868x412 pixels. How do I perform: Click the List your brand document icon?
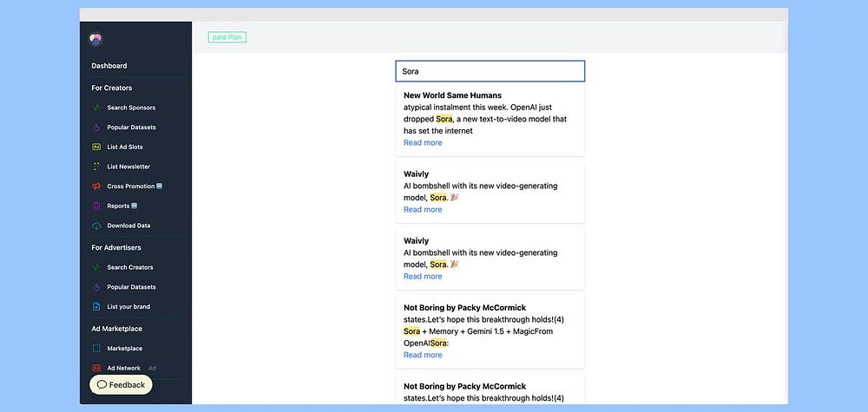click(96, 306)
